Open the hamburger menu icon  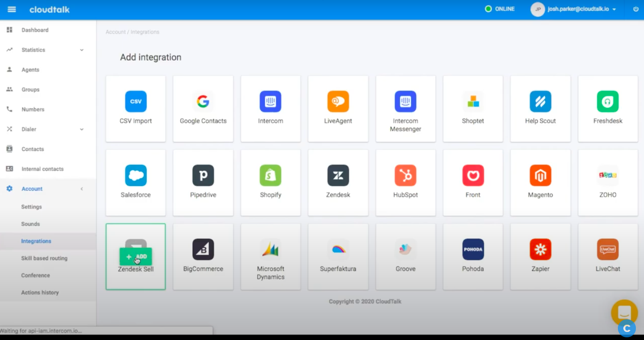[12, 9]
